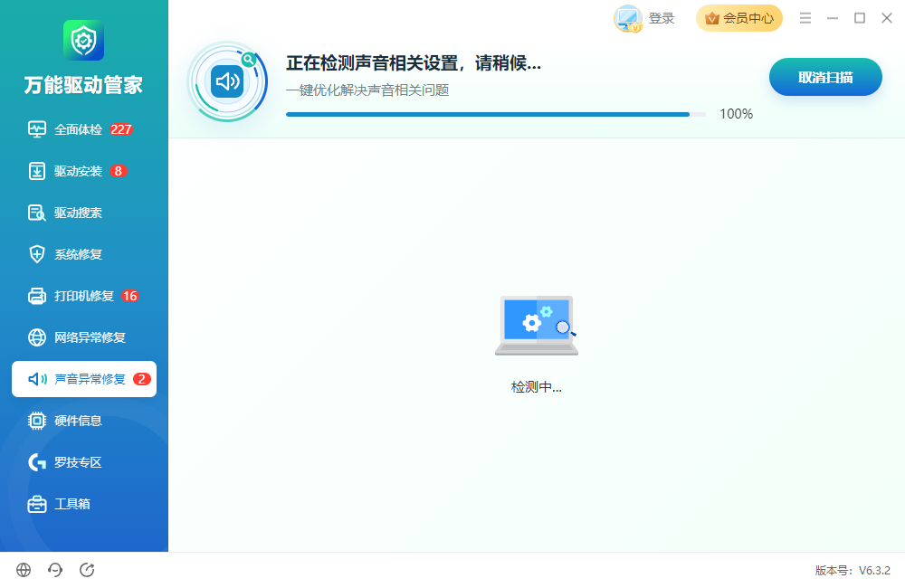
Task: Click the Logitech G logo icon
Action: click(x=37, y=462)
